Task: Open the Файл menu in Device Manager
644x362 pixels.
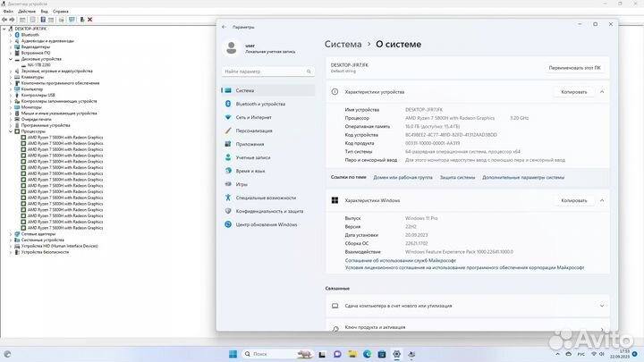Action: tap(8, 12)
